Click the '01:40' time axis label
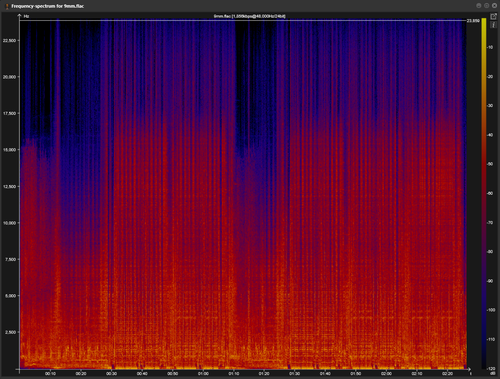The width and height of the screenshot is (500, 379). click(x=325, y=374)
